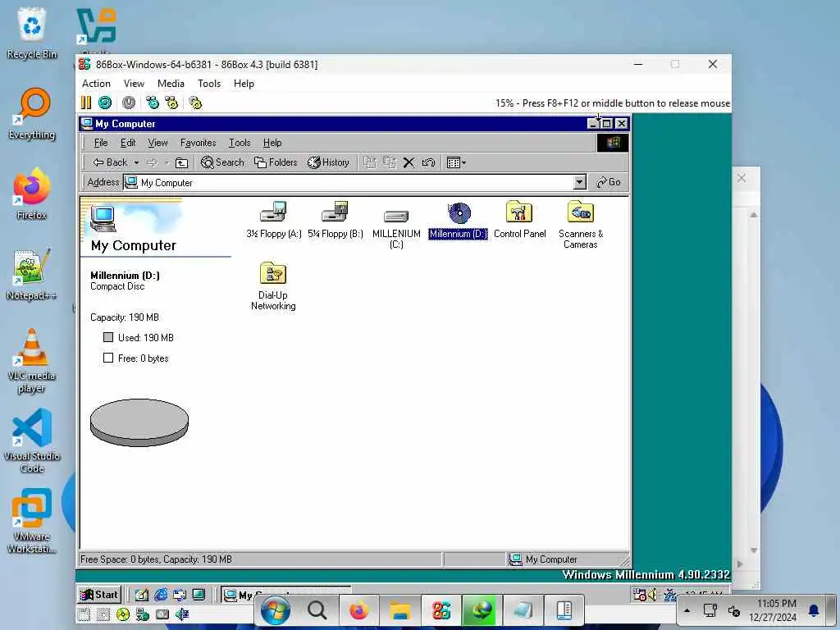Open notifications bell in host system tray

(814, 610)
